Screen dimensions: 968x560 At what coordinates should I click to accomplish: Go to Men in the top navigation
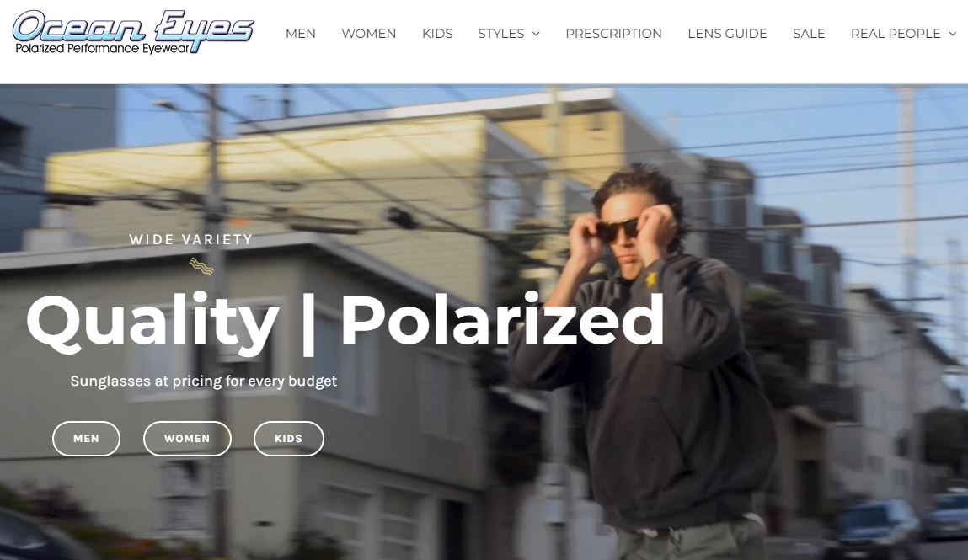(x=301, y=34)
